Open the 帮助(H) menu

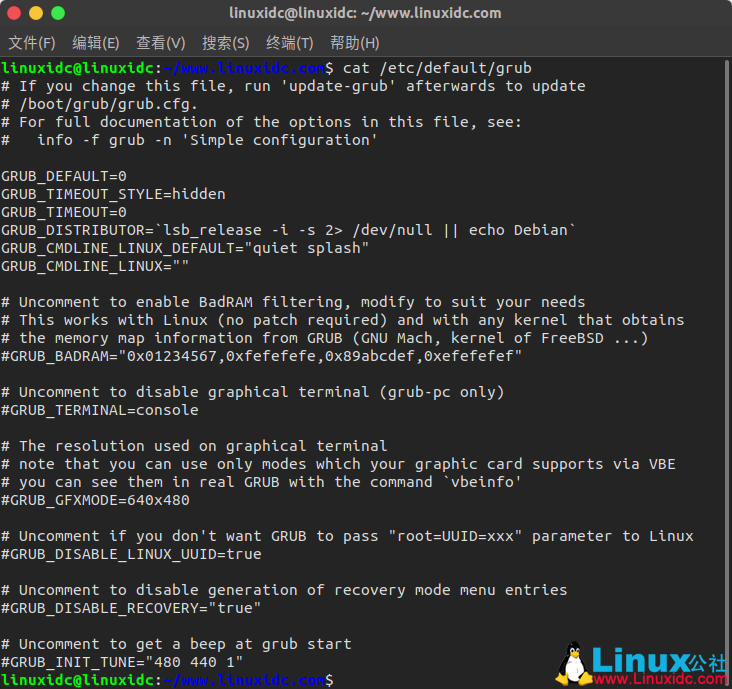pos(354,43)
